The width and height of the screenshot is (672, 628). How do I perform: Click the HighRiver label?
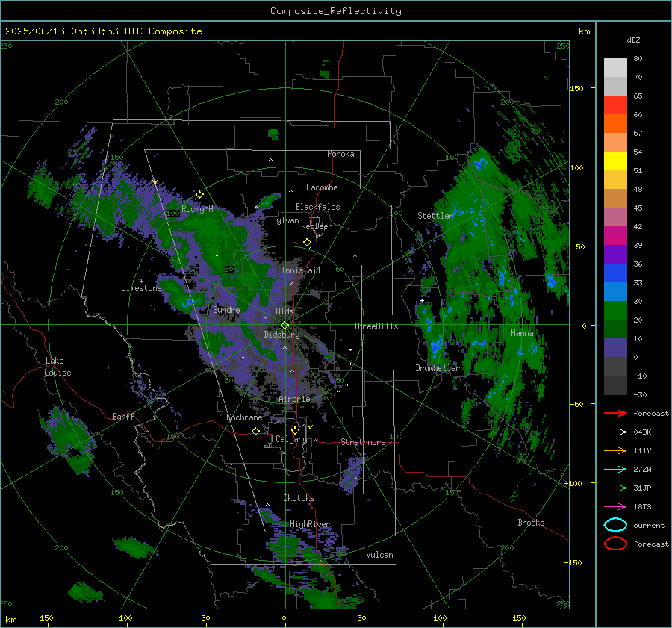[x=310, y=524]
